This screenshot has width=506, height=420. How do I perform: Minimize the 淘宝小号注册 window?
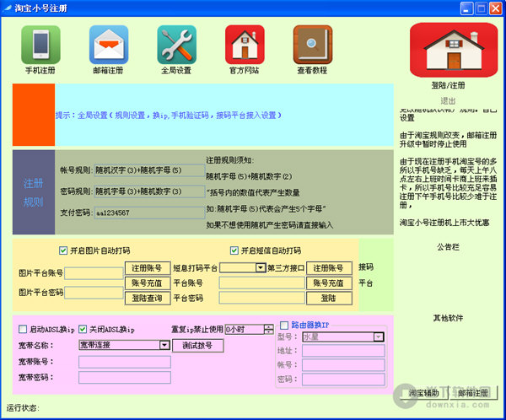click(x=466, y=8)
